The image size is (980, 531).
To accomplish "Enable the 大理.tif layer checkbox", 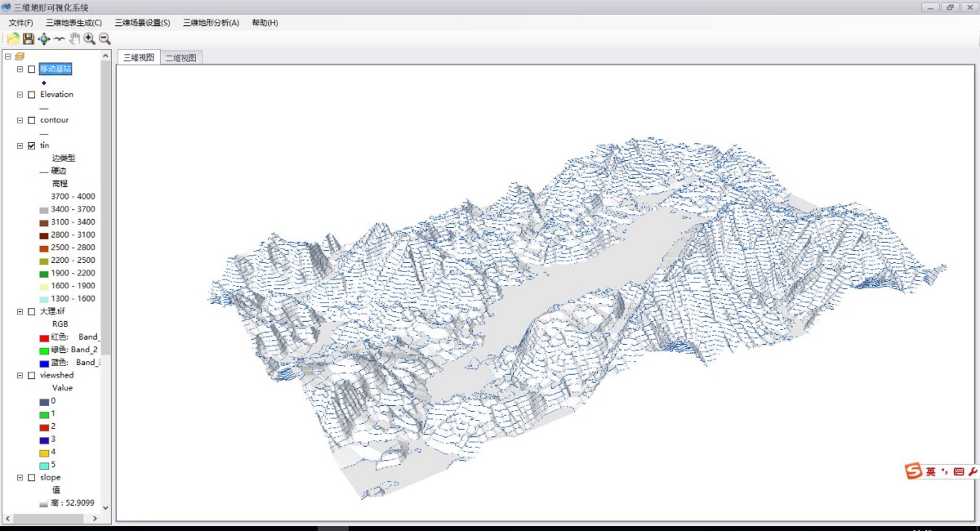I will 32,312.
